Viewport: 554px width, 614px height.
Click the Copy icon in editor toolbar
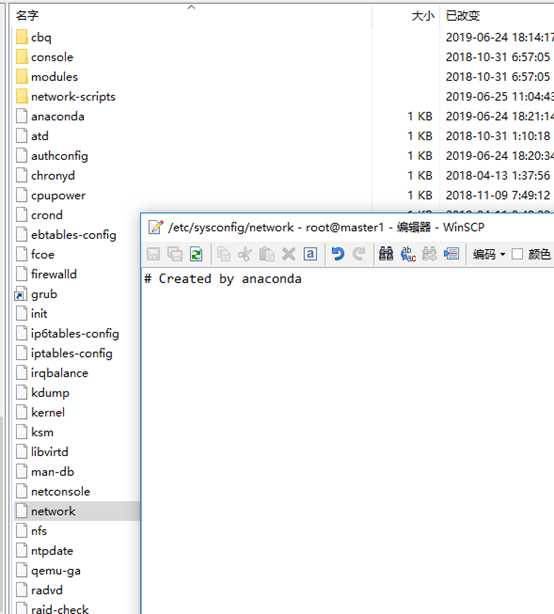[x=224, y=254]
